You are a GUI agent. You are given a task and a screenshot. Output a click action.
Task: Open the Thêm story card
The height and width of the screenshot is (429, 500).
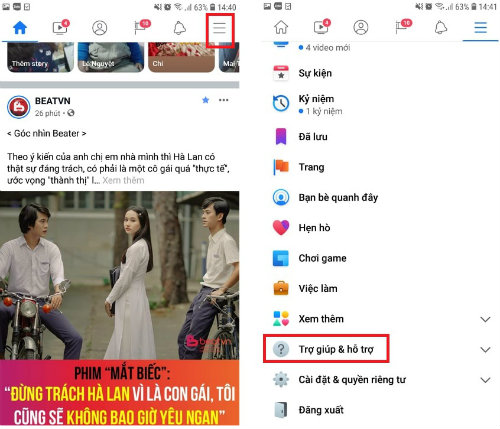pyautogui.click(x=40, y=57)
